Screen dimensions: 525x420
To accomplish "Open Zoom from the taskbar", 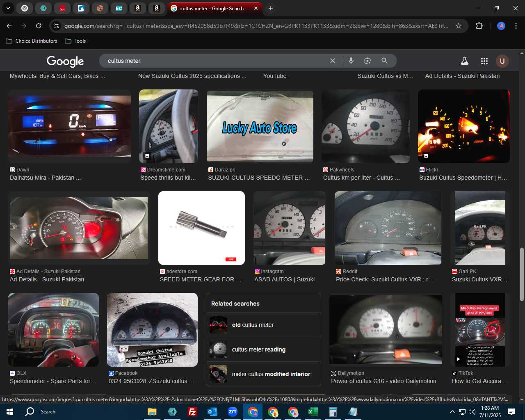I will tap(232, 412).
